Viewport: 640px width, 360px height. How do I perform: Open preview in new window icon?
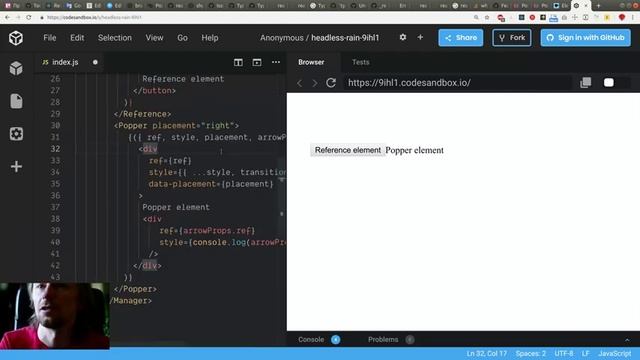click(585, 82)
